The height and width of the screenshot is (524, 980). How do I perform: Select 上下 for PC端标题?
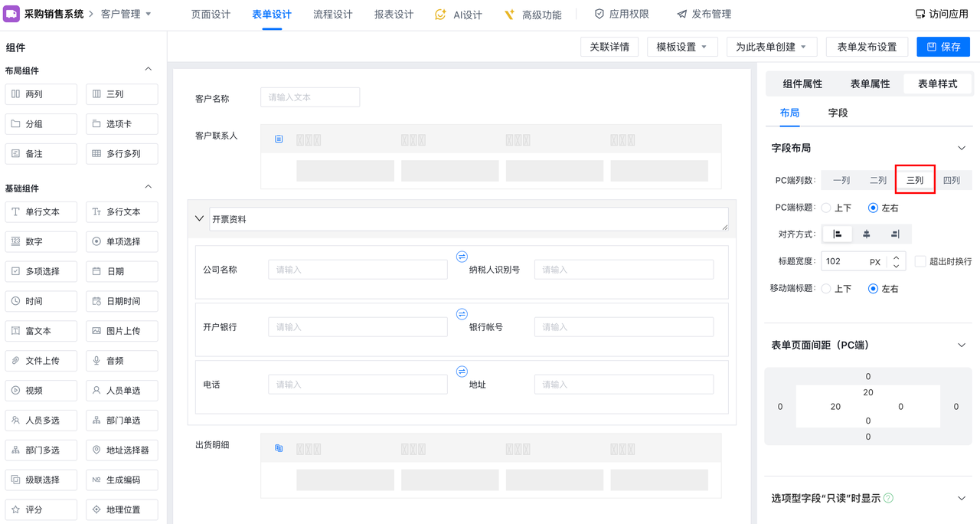pyautogui.click(x=826, y=208)
